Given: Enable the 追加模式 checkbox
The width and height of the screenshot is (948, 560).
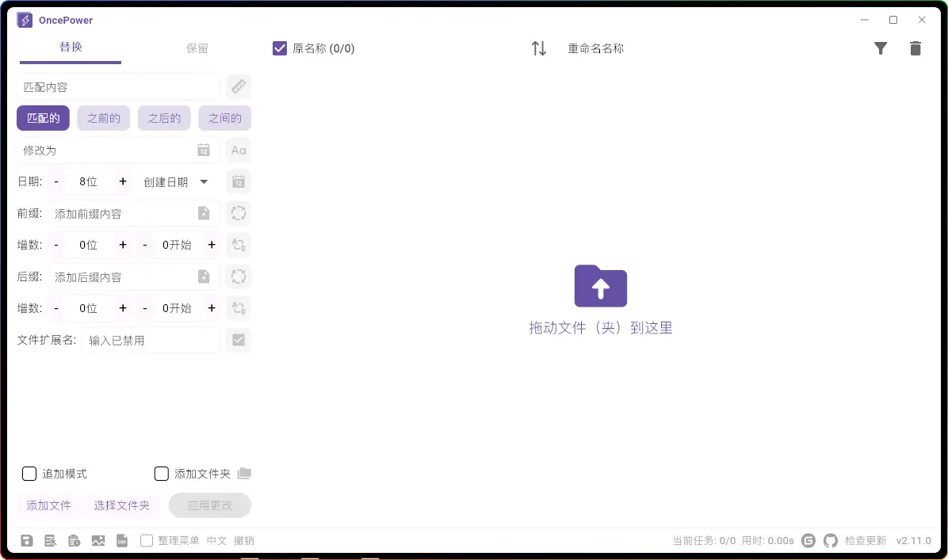Looking at the screenshot, I should [x=29, y=474].
